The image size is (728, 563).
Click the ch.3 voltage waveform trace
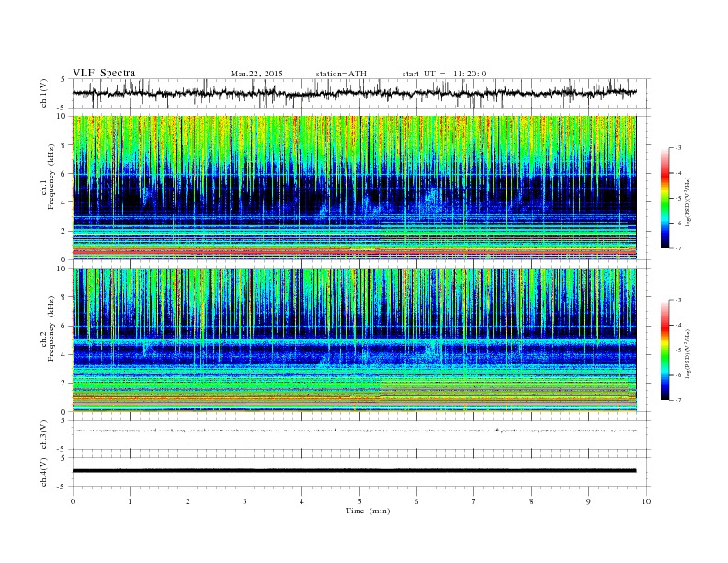tap(354, 431)
